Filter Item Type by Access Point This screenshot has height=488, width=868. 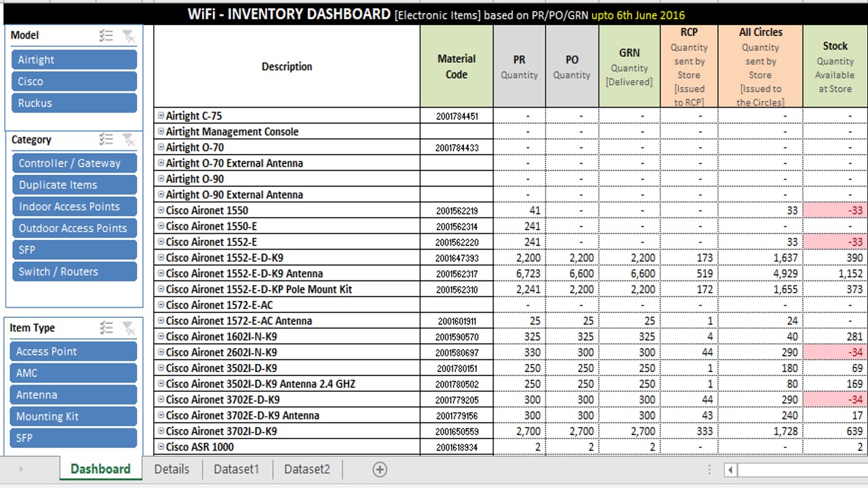click(73, 352)
